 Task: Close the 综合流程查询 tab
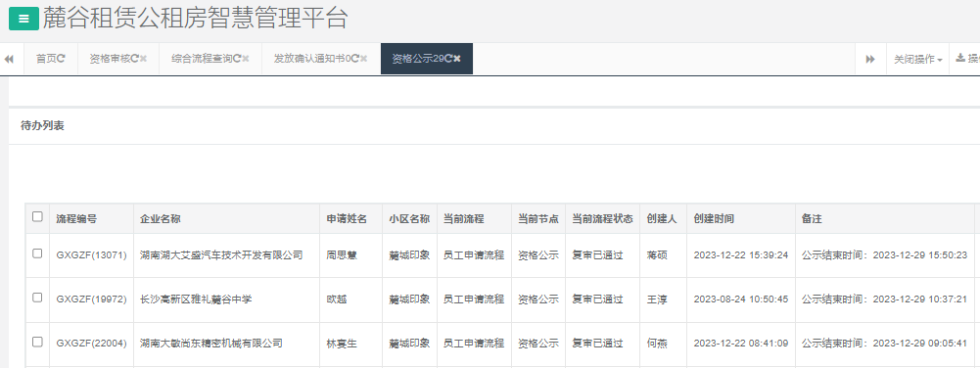tap(246, 59)
